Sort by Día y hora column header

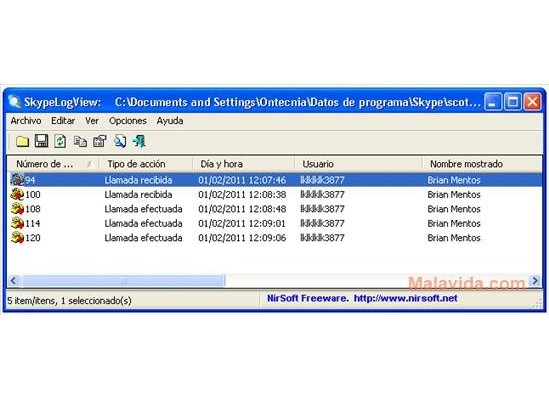[x=243, y=164]
